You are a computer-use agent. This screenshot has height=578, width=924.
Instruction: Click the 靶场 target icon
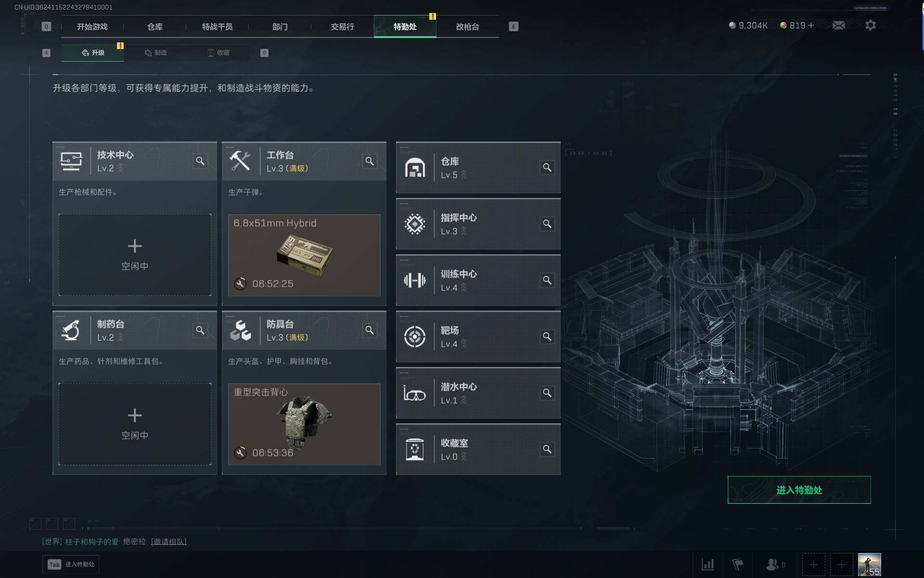coord(414,337)
